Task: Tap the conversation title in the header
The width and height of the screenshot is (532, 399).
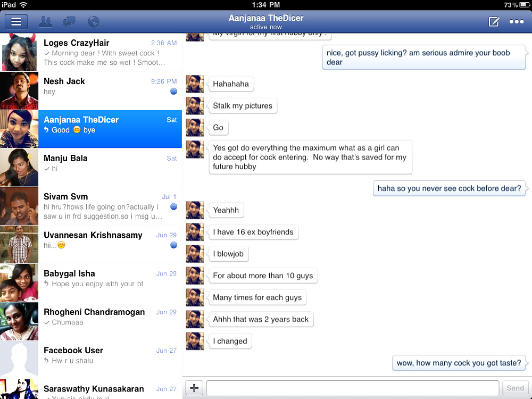Action: tap(266, 21)
